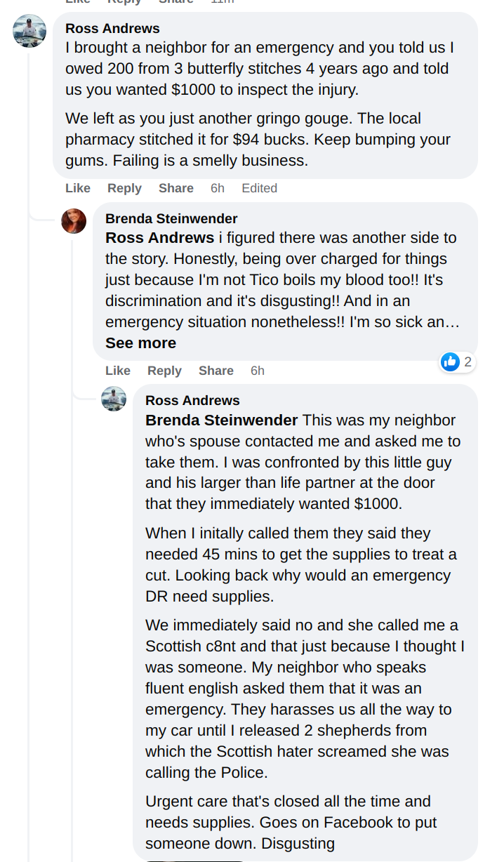This screenshot has width=504, height=862.
Task: Open the Ross Andrews name heading the top comment
Action: click(x=112, y=29)
